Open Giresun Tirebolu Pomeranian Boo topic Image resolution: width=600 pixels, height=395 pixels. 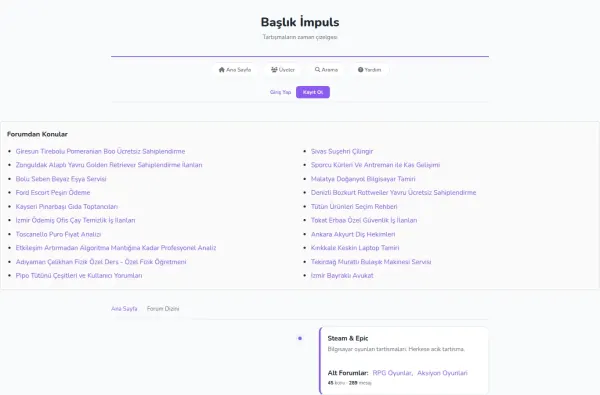tap(100, 152)
